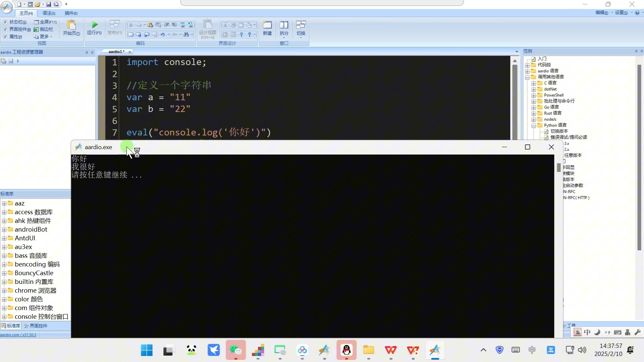
Task: Select the BouncyCastle library folder
Action: 34,273
